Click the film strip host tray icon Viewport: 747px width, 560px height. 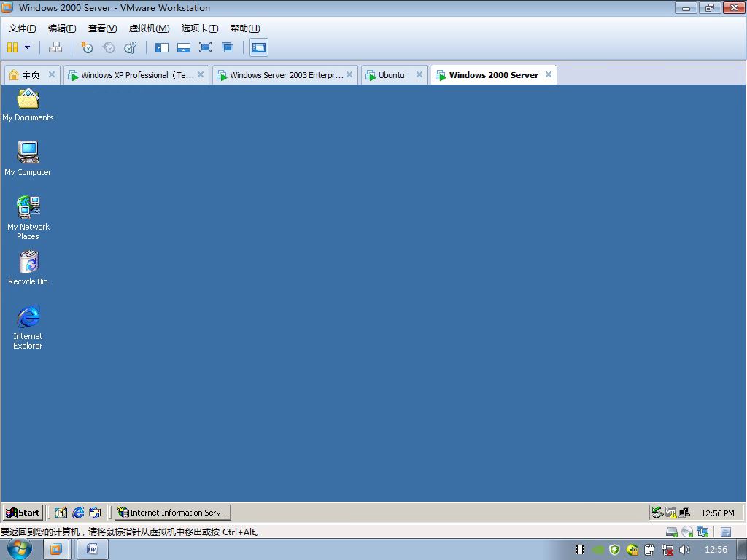pos(579,550)
